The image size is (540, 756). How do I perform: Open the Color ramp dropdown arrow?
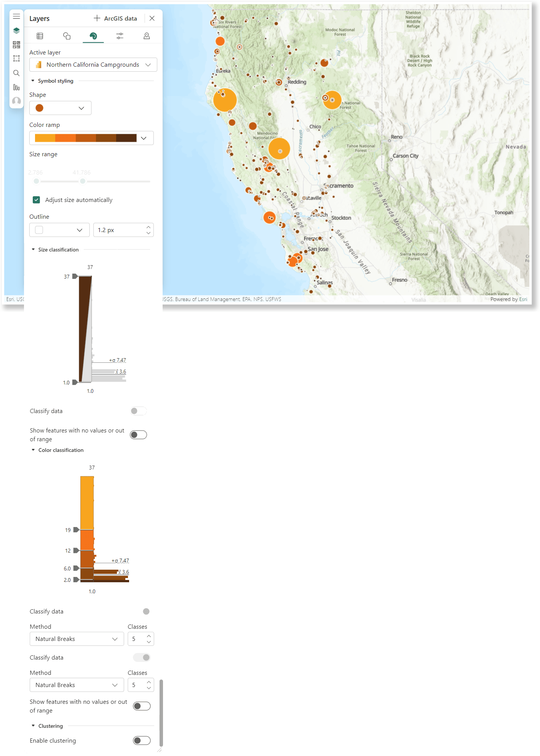(x=144, y=138)
